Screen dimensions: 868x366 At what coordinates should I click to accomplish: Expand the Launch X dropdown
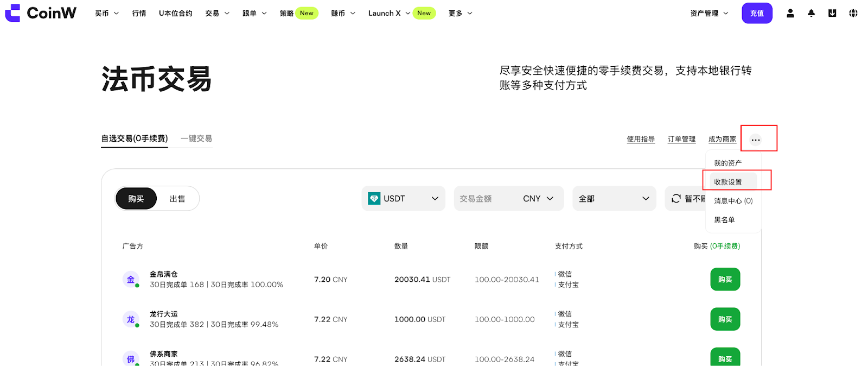[389, 13]
